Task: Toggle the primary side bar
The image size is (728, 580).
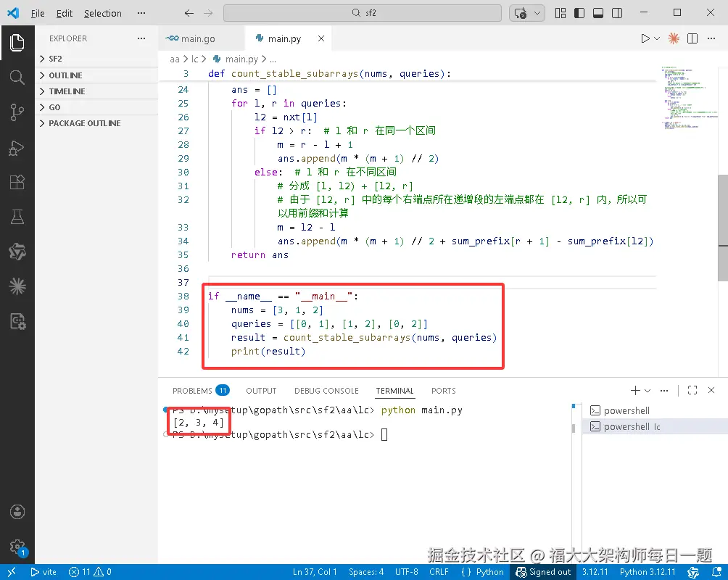Action: point(579,13)
